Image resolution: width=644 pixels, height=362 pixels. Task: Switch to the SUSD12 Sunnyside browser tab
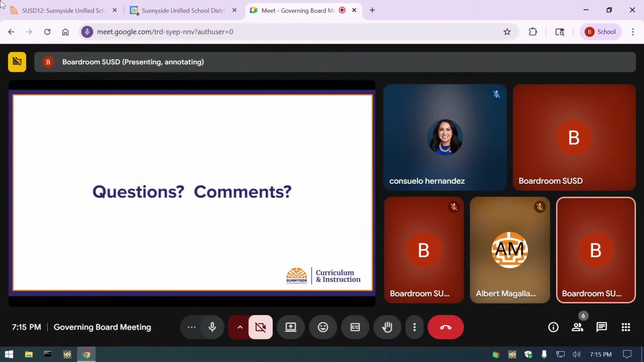tap(63, 10)
